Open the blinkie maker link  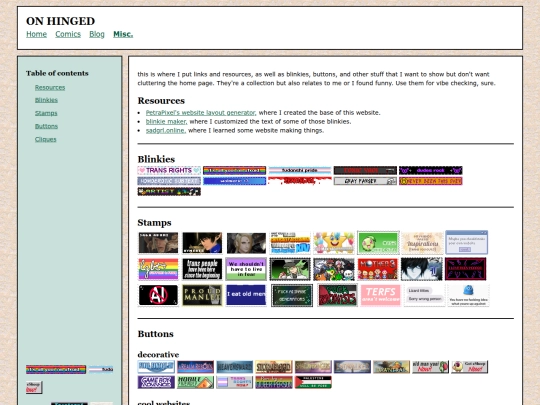[166, 122]
